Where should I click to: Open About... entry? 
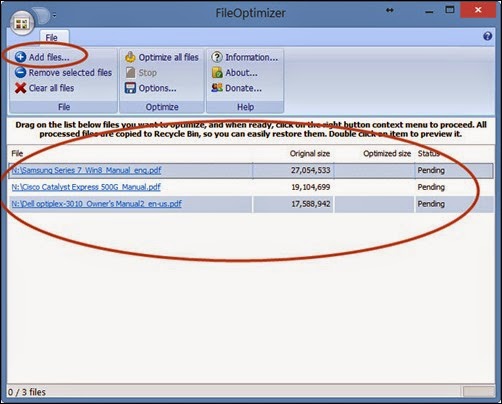(241, 73)
